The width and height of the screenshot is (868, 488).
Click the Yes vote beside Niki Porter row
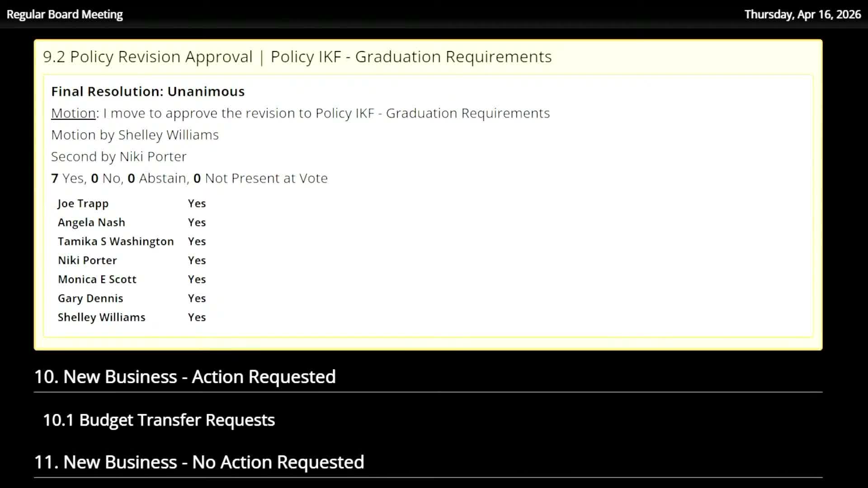coord(197,260)
